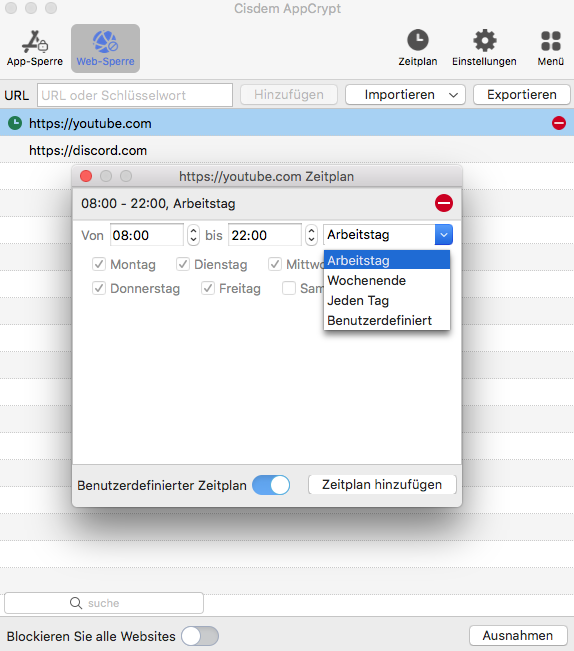Select the 08:00 - 22:00, Arbeitstag entry
Image resolution: width=574 pixels, height=651 pixels.
pos(267,203)
